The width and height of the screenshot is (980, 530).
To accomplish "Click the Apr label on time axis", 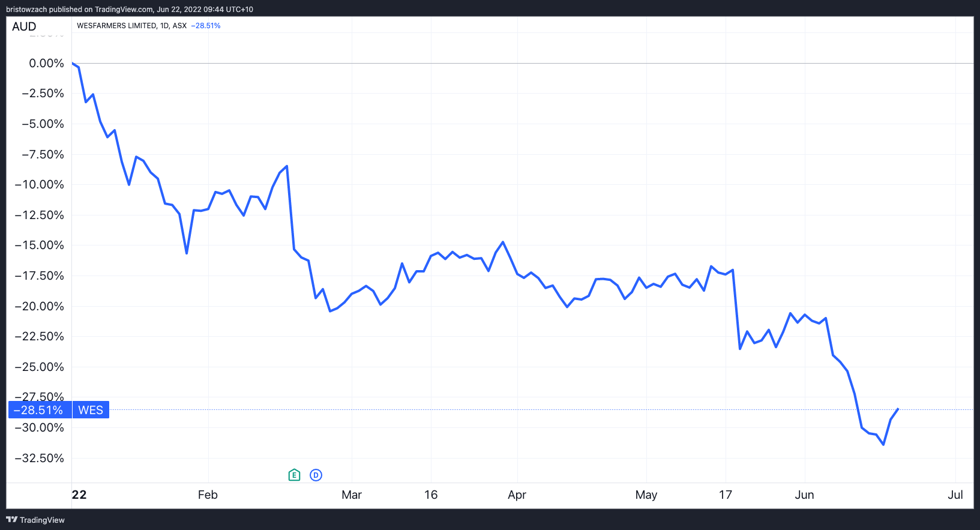I will point(517,495).
